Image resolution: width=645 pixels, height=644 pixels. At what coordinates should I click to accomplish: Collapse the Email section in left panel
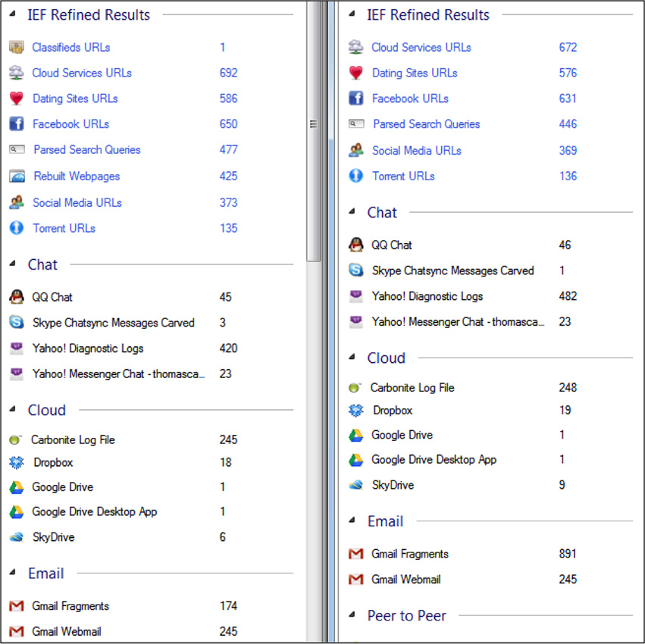12,572
